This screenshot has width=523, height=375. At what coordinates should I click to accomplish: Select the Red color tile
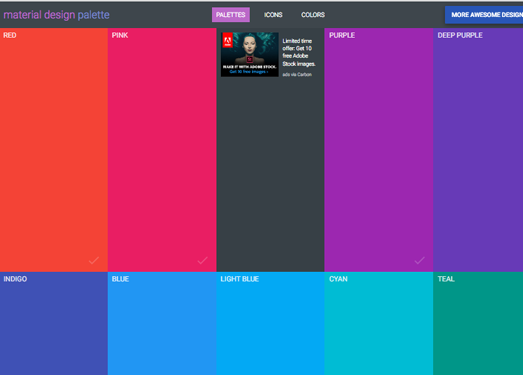[54, 150]
